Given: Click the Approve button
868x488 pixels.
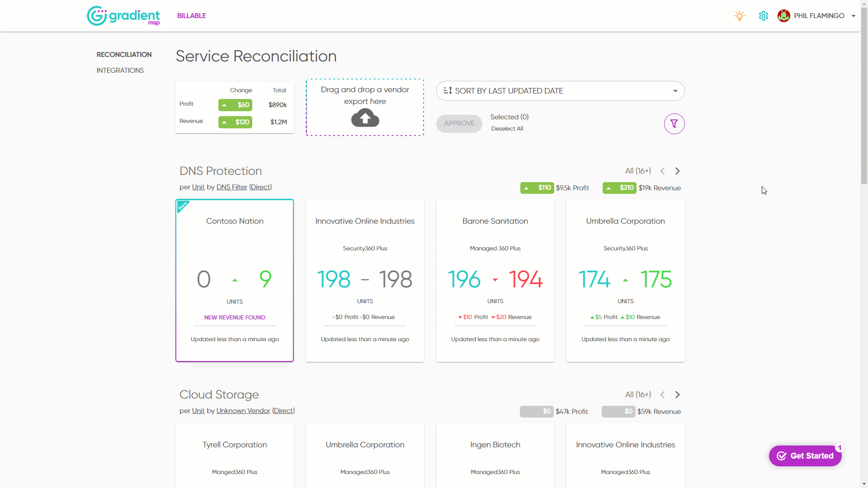Looking at the screenshot, I should (459, 123).
